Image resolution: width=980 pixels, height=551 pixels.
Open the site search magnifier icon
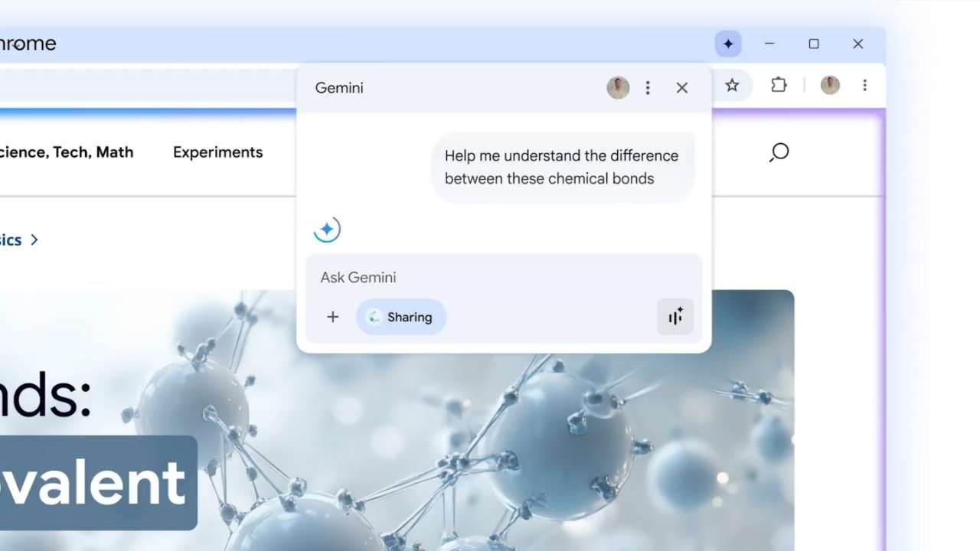tap(779, 152)
